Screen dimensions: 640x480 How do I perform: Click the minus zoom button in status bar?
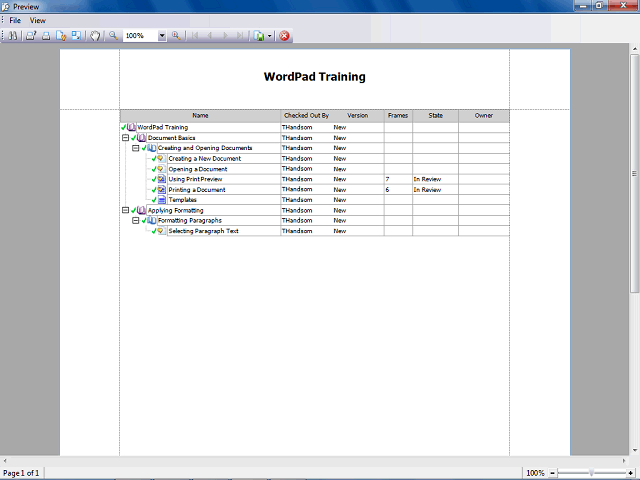[x=552, y=473]
